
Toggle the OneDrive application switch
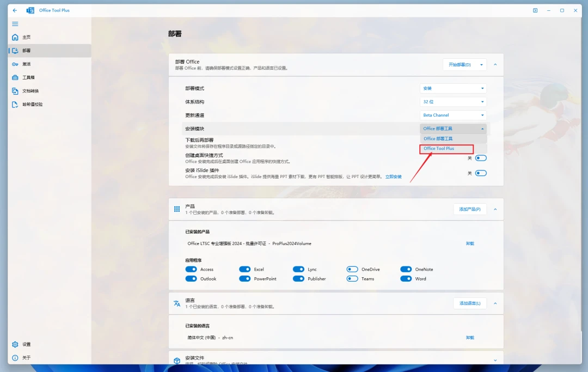[352, 269]
